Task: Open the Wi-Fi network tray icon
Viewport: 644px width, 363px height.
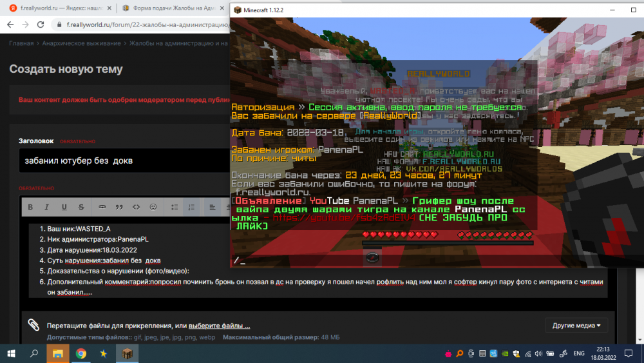Action: coord(528,353)
